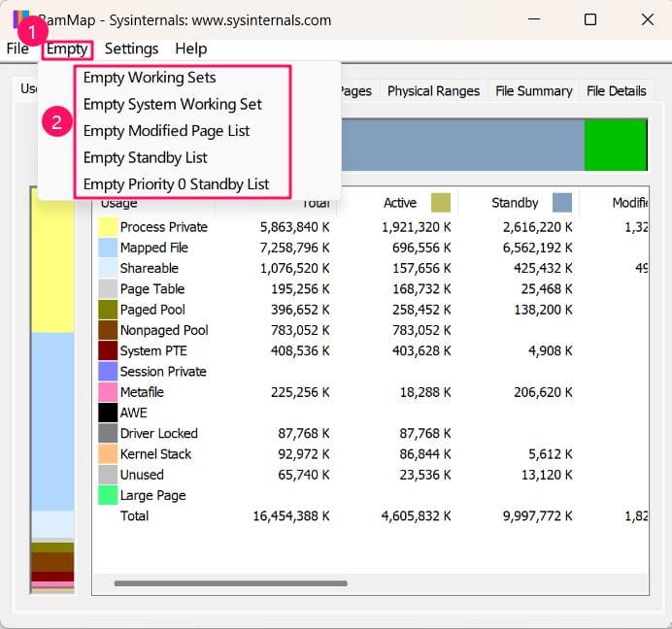Select the AWE row label
This screenshot has height=629, width=672.
(134, 413)
